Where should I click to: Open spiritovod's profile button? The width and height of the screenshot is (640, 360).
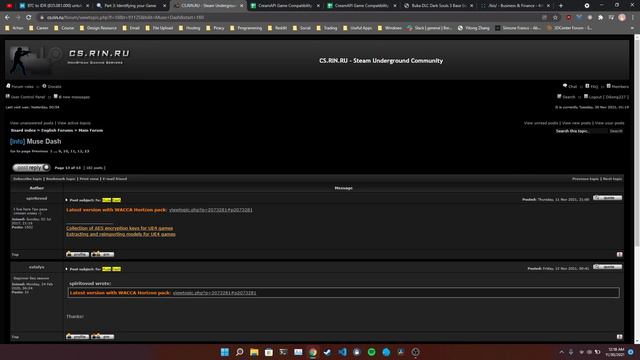coord(78,254)
